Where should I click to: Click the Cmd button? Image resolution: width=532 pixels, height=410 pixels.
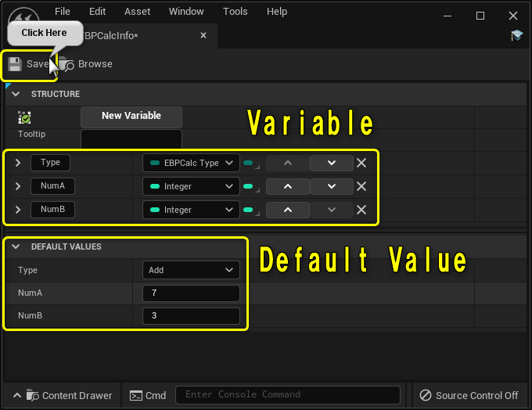point(148,396)
